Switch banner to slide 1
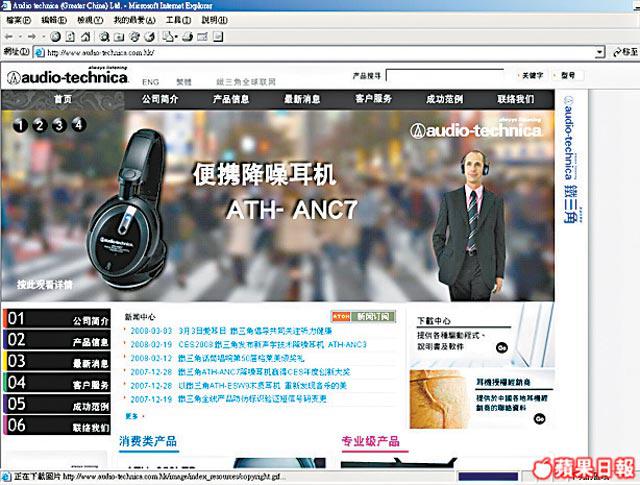640x485 pixels. [x=20, y=125]
